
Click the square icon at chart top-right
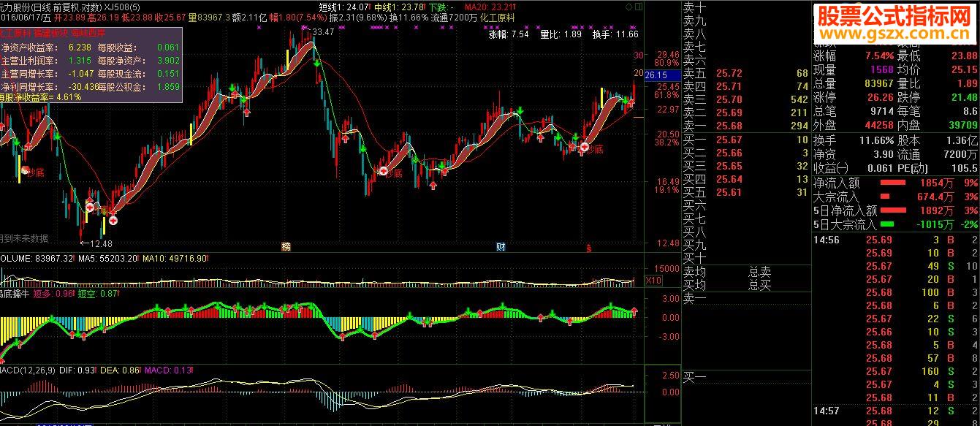point(639,6)
